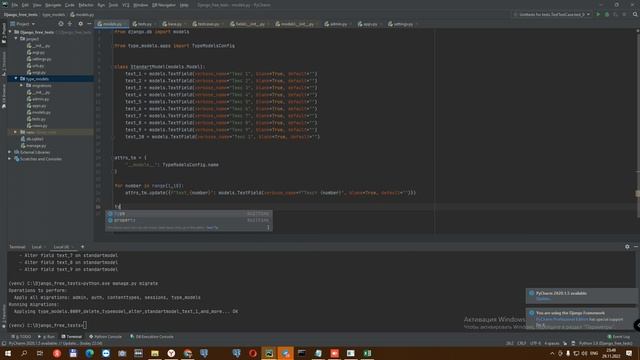Viewport: 640px width, 360px height.
Task: Open the View menu
Action: pos(37,5)
